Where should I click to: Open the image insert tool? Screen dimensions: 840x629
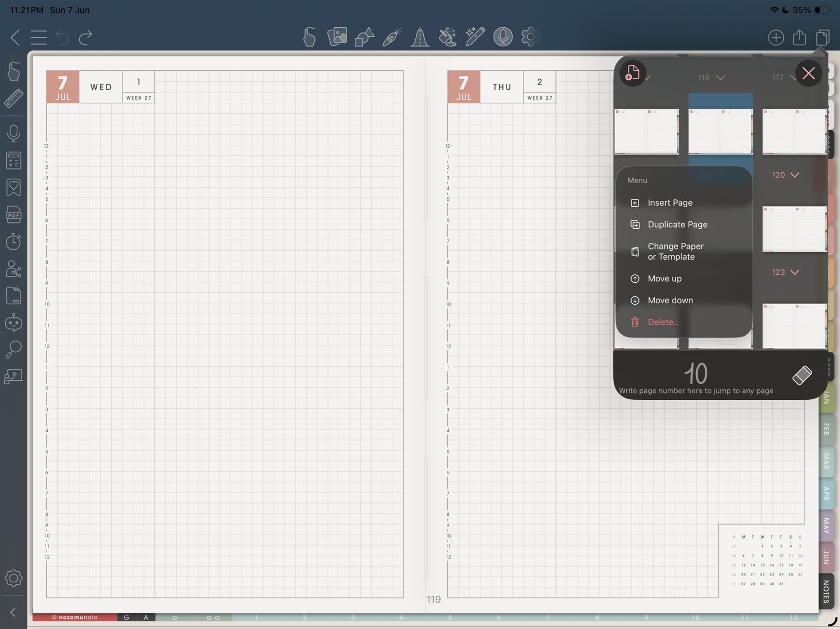pyautogui.click(x=337, y=37)
